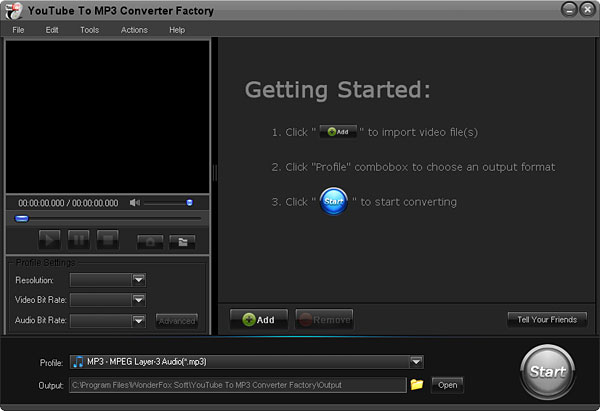
Task: Click the black video preview area
Action: (x=108, y=117)
